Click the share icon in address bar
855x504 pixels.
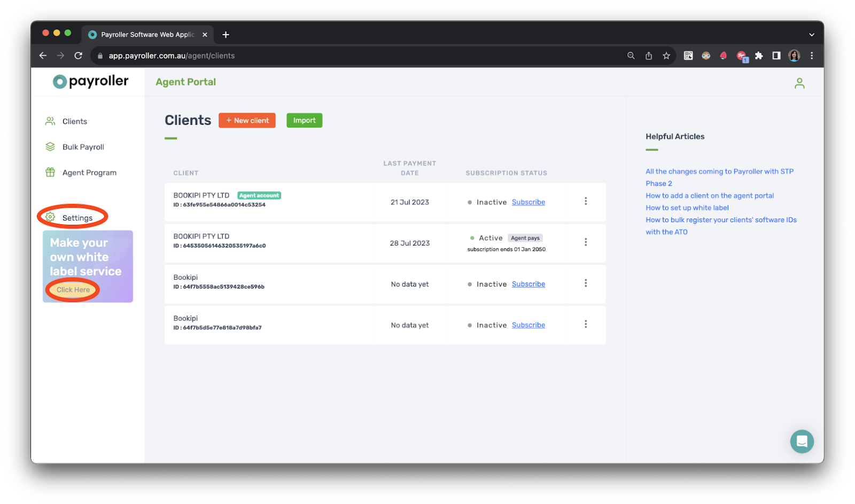click(649, 56)
